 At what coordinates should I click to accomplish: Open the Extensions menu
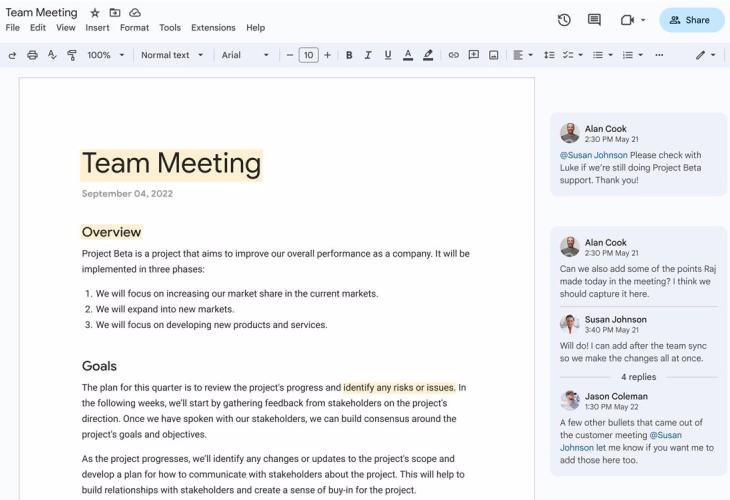(x=213, y=28)
